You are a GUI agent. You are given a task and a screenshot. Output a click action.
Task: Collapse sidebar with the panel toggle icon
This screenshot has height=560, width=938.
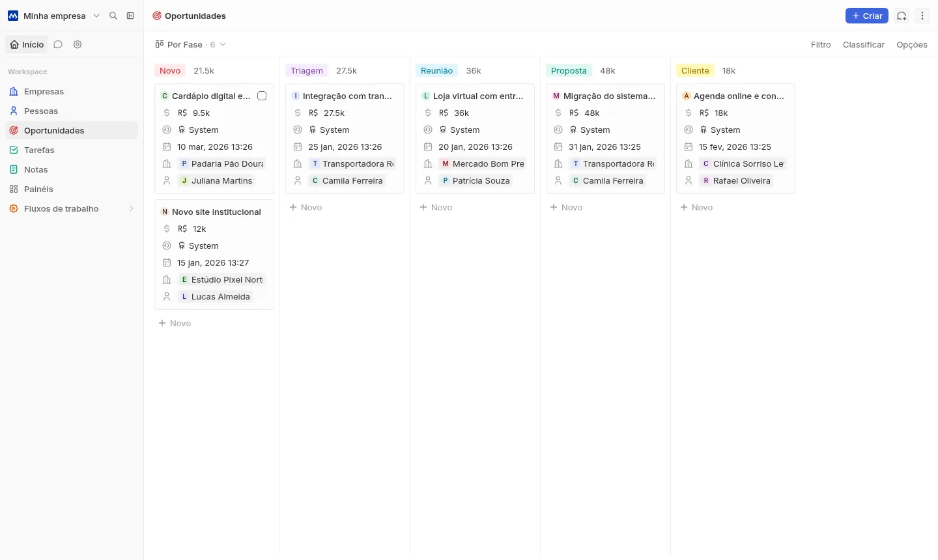130,16
